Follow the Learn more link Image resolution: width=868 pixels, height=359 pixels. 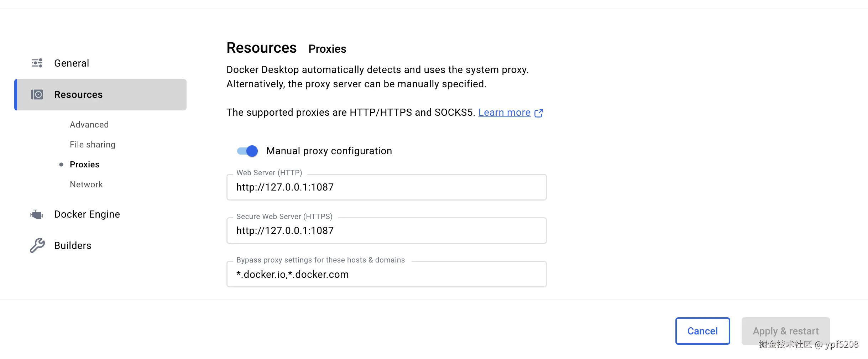[504, 113]
